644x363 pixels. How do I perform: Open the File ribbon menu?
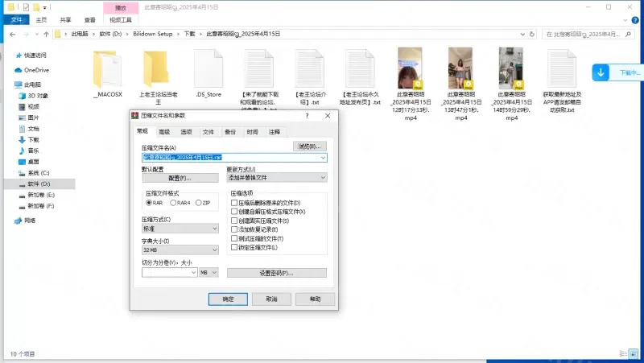click(x=16, y=19)
